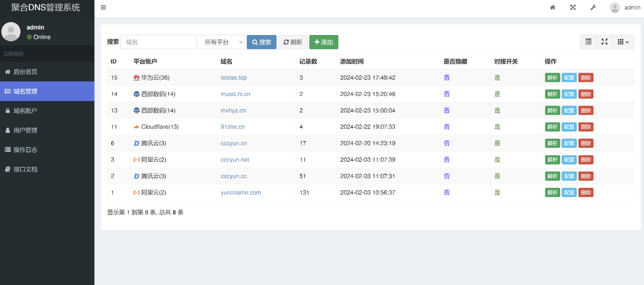Click 删除 for 91she.cn row
This screenshot has width=644, height=285.
coord(586,127)
